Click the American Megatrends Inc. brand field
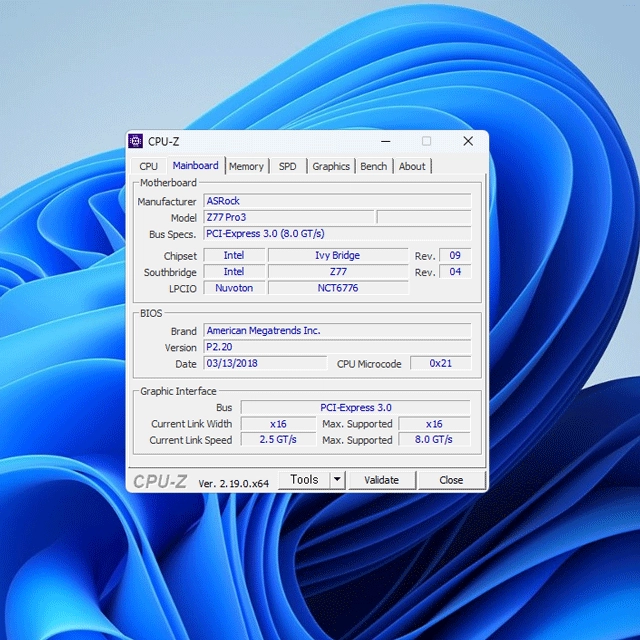The width and height of the screenshot is (640, 640). pyautogui.click(x=337, y=330)
